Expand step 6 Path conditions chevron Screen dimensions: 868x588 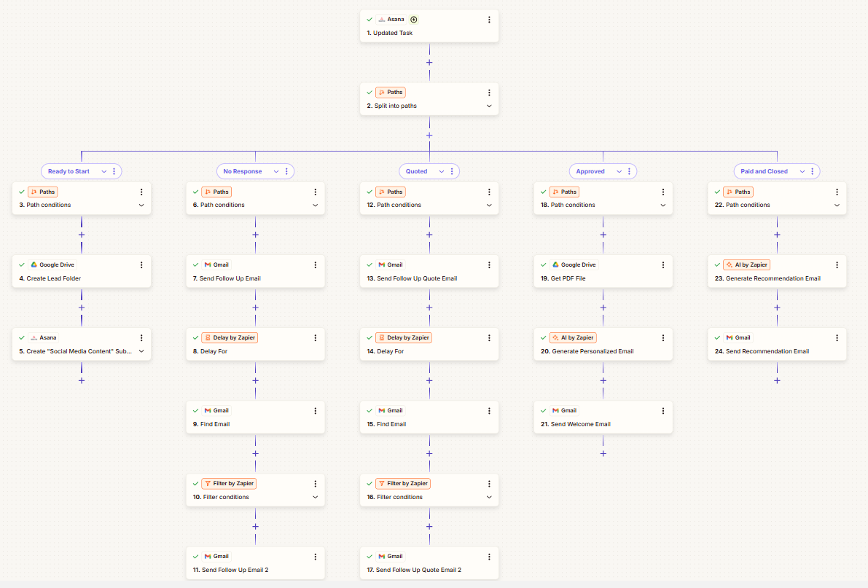point(315,205)
